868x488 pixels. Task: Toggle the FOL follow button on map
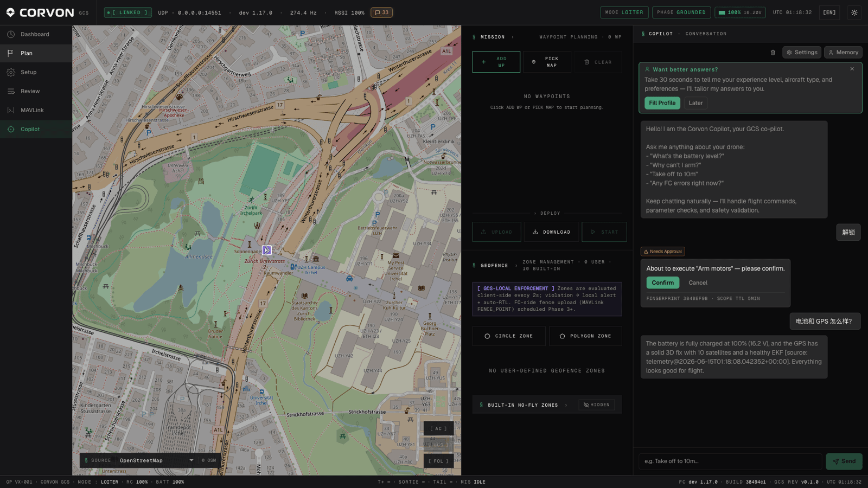[438, 461]
